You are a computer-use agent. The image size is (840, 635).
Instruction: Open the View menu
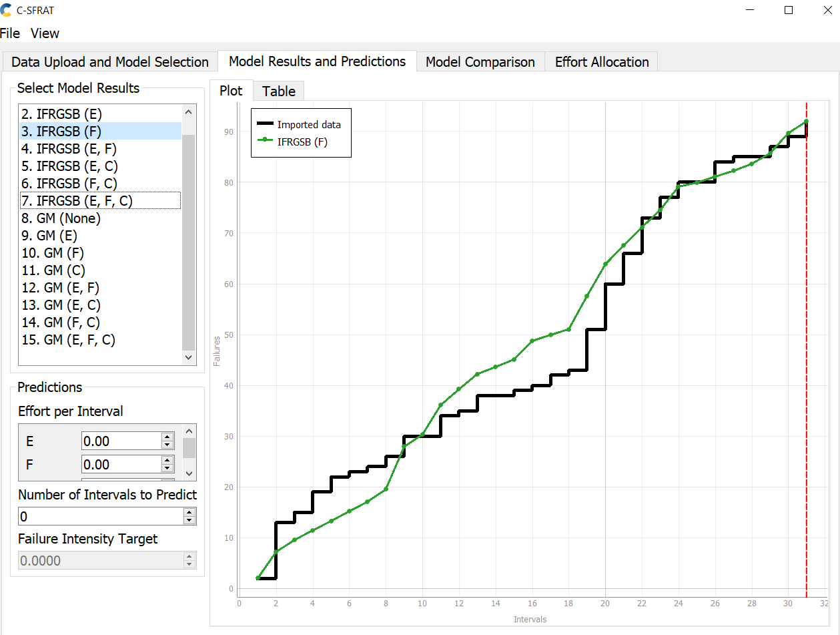point(45,33)
